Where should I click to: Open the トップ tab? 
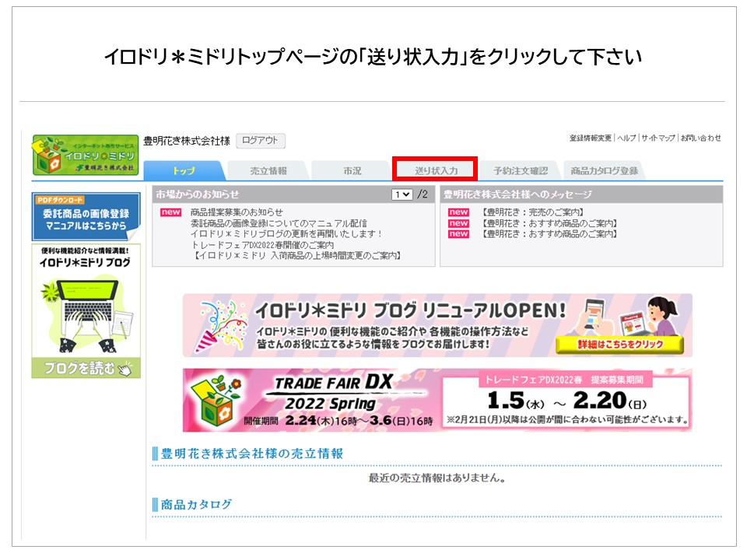tap(184, 170)
